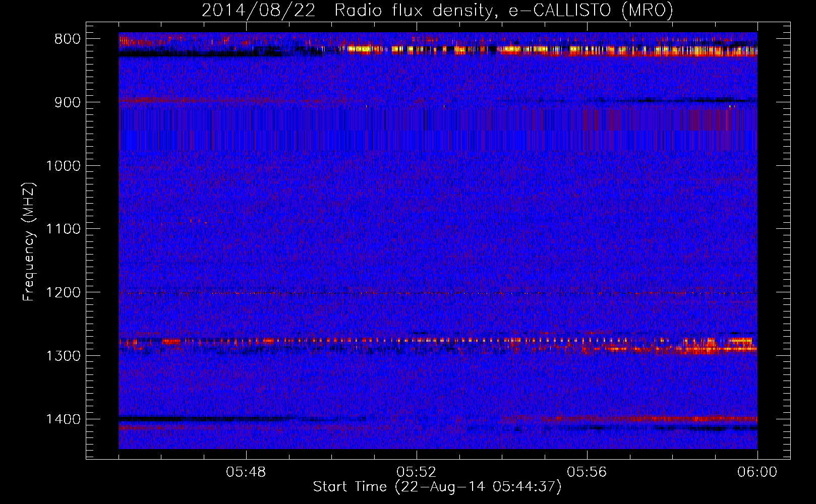Screen dimensions: 816x504
Task: Click the "Frequency (MHZ)" axis title
Action: (x=29, y=242)
